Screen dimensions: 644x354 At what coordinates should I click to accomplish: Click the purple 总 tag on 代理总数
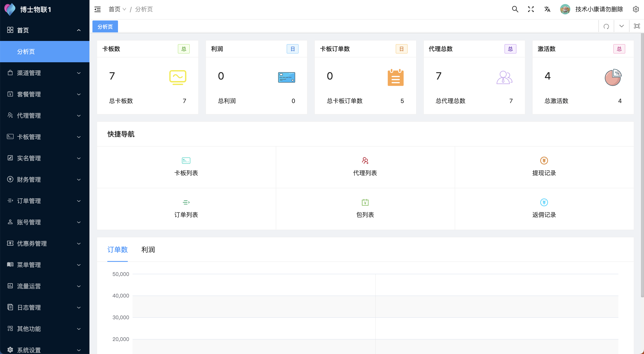tap(510, 49)
